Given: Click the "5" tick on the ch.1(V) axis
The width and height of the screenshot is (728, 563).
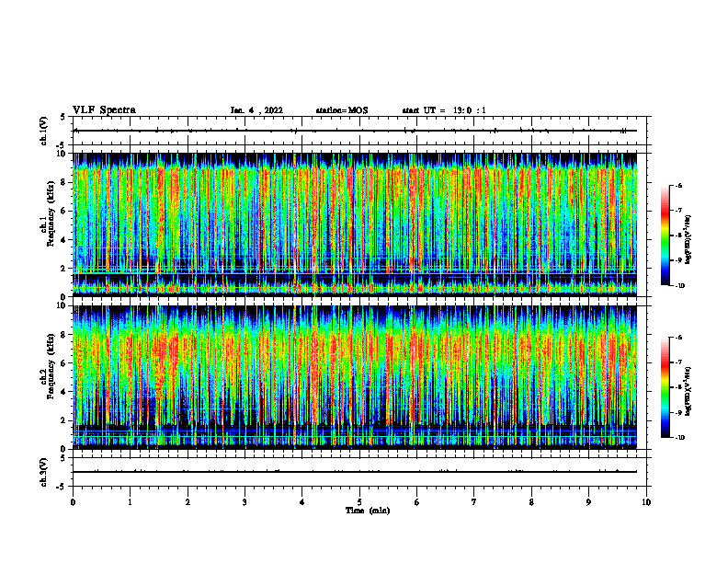Looking at the screenshot, I should coord(63,117).
